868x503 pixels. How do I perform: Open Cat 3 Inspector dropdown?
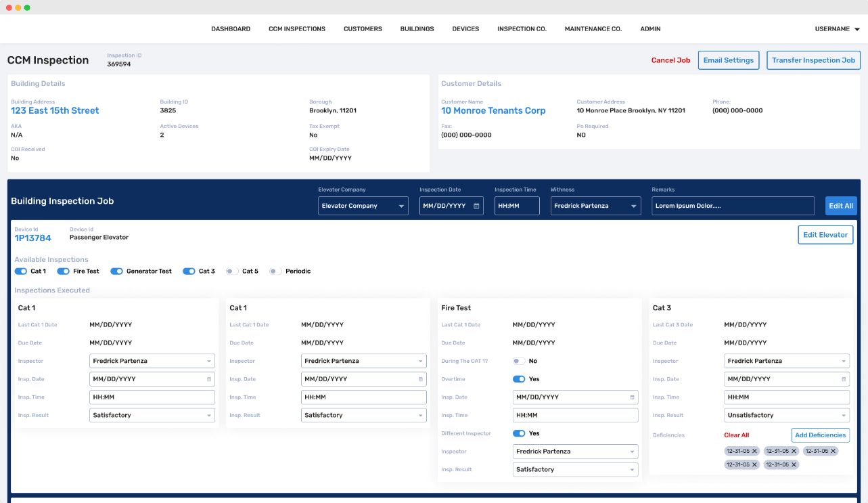[787, 361]
